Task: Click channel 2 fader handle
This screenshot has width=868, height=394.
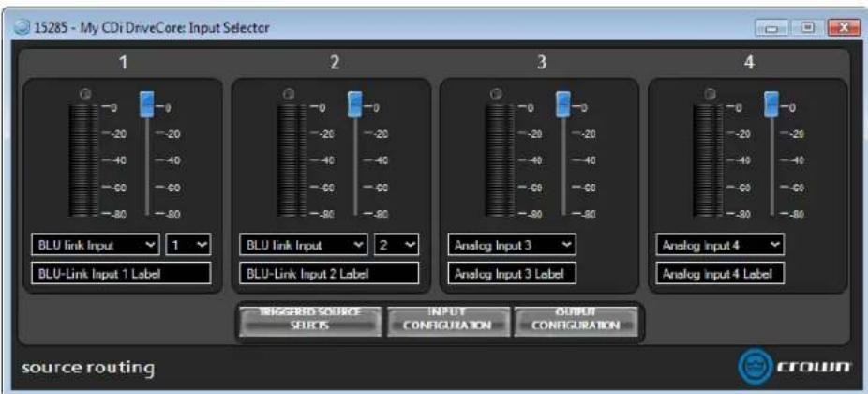Action: tap(354, 104)
